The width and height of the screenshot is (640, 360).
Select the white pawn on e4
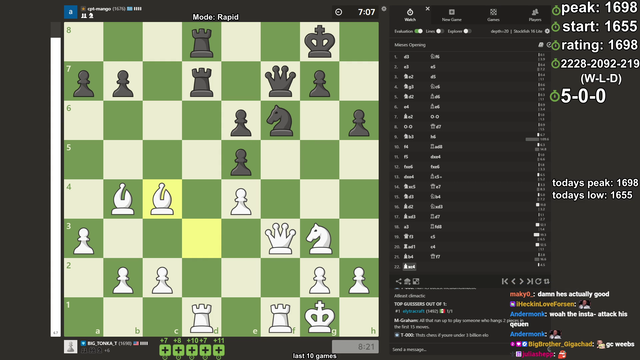point(241,199)
